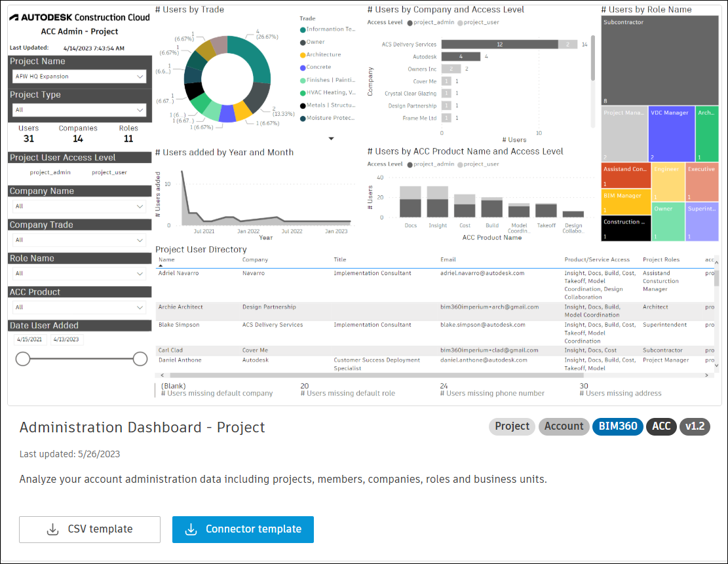Viewport: 728px width, 564px height.
Task: Open the Project Type dropdown
Action: pyautogui.click(x=79, y=110)
